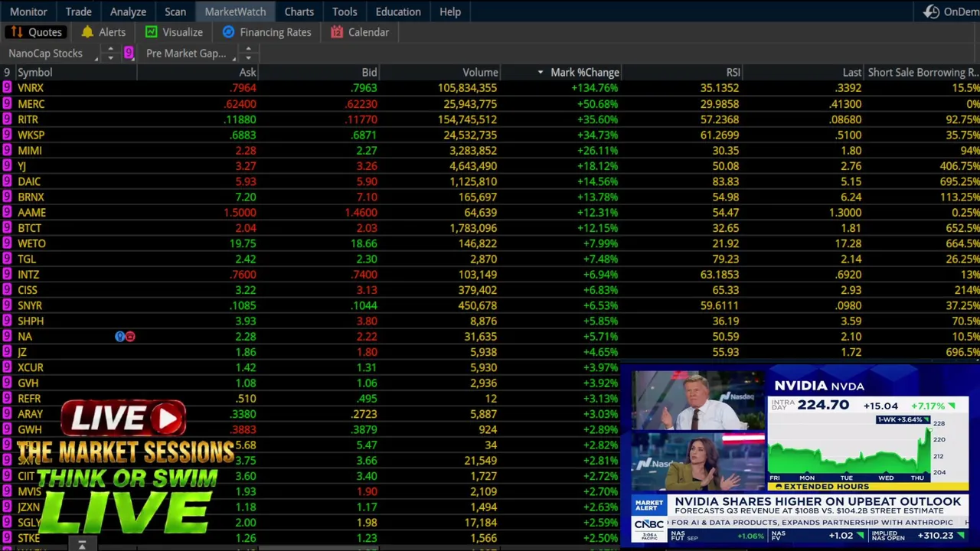Image resolution: width=980 pixels, height=551 pixels.
Task: Click the color link icon beside BRNX
Action: point(7,197)
